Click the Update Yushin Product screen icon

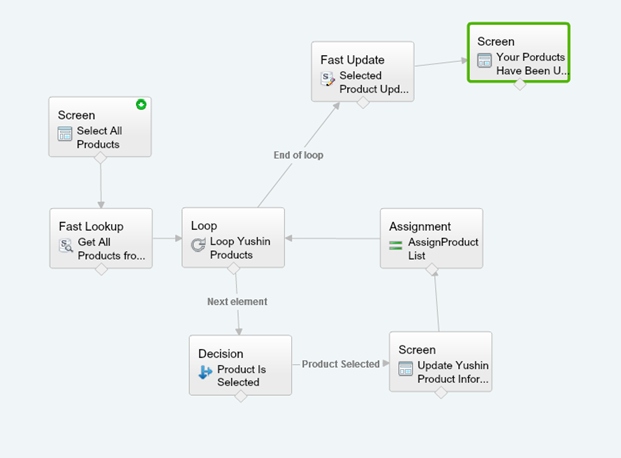click(405, 369)
